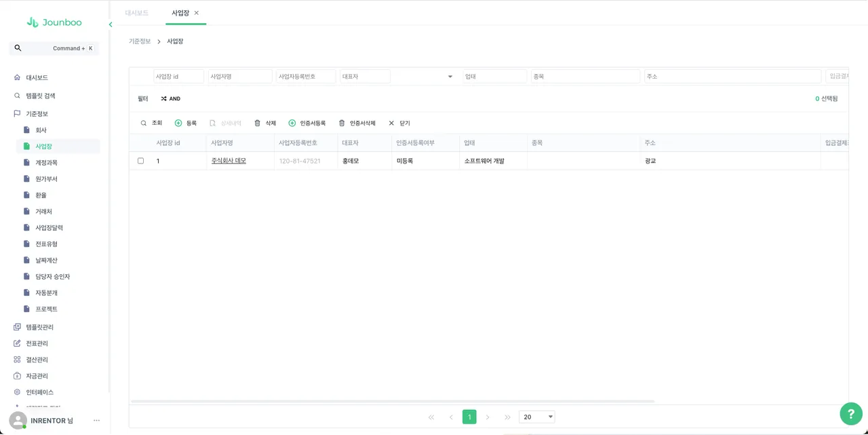Click 등록 to register a new 사업장
This screenshot has width=868, height=435.
coord(186,123)
